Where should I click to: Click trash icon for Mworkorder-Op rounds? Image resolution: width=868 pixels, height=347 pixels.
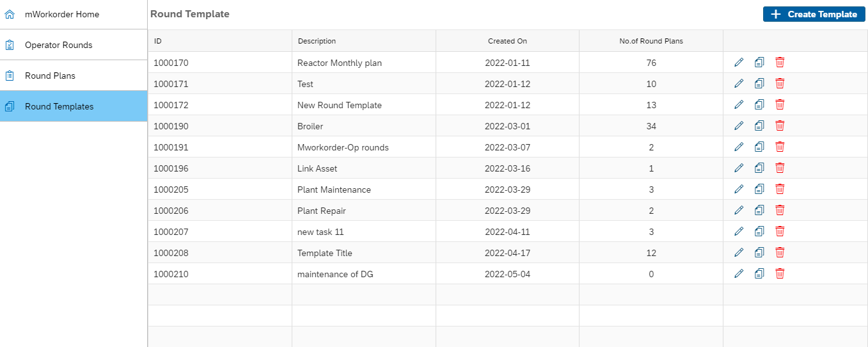780,147
